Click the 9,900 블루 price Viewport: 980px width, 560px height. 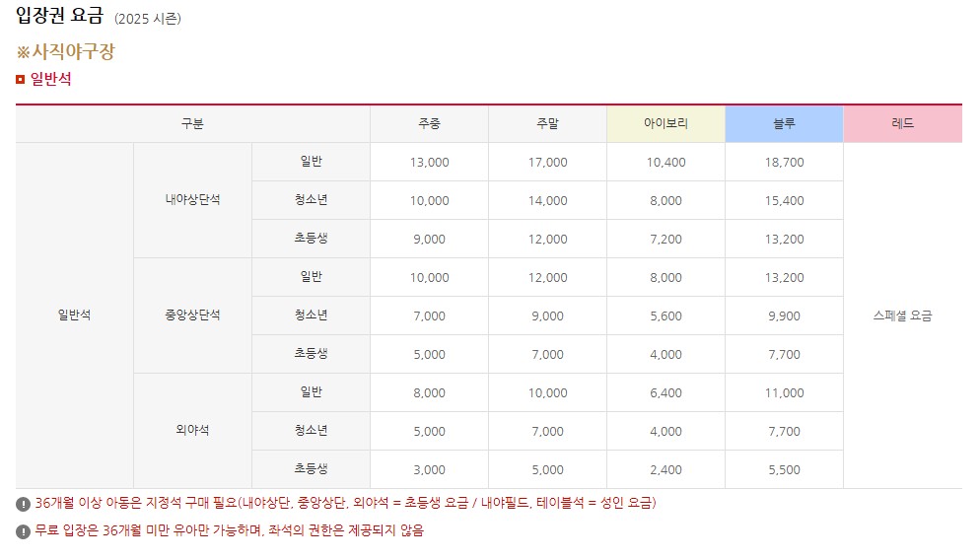pos(785,316)
